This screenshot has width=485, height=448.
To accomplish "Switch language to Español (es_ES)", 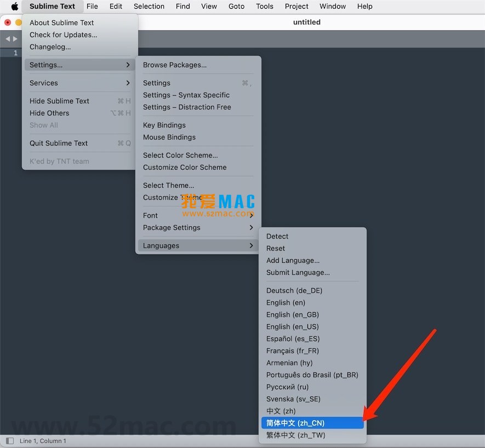I will [x=312, y=339].
